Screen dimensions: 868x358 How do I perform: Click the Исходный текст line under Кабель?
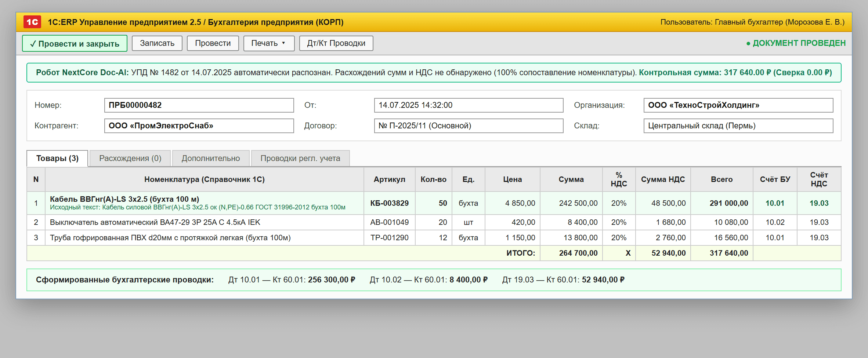(x=198, y=208)
